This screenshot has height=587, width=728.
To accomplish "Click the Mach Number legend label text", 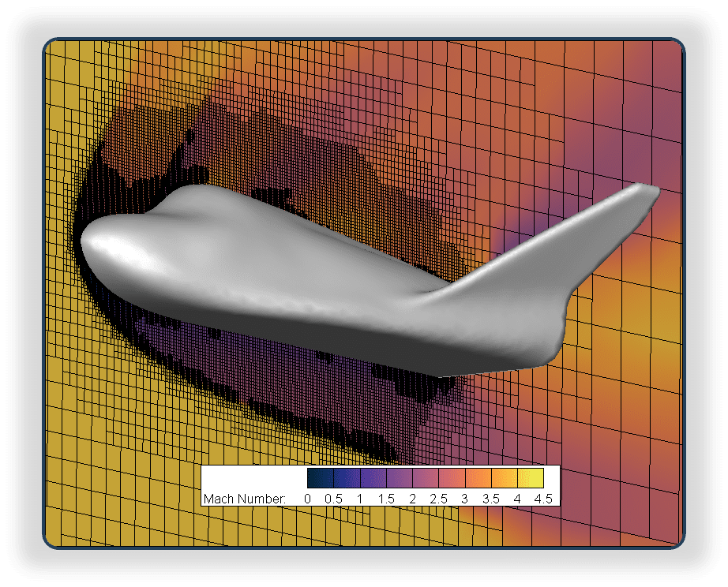I will coord(245,499).
